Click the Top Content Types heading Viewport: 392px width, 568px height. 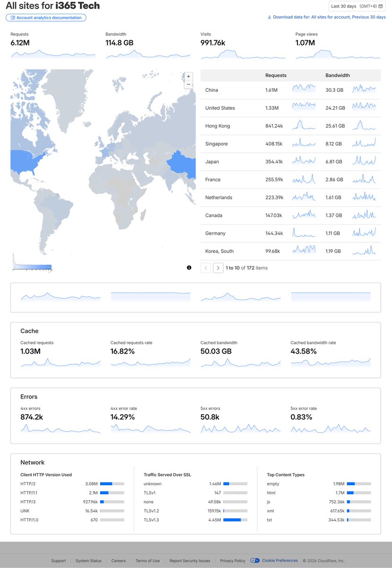click(286, 475)
